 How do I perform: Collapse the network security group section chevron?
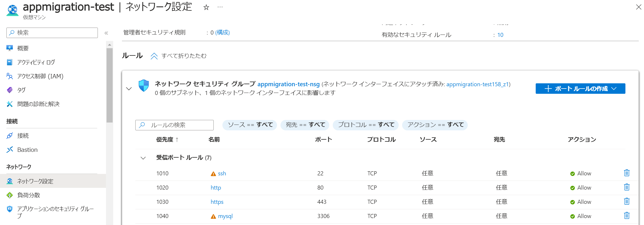pyautogui.click(x=129, y=89)
